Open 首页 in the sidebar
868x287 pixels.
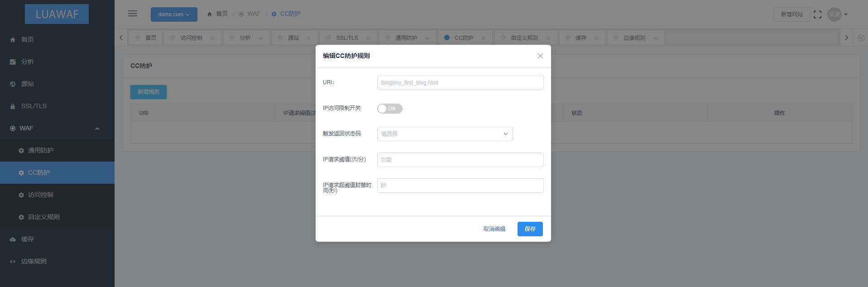57,39
